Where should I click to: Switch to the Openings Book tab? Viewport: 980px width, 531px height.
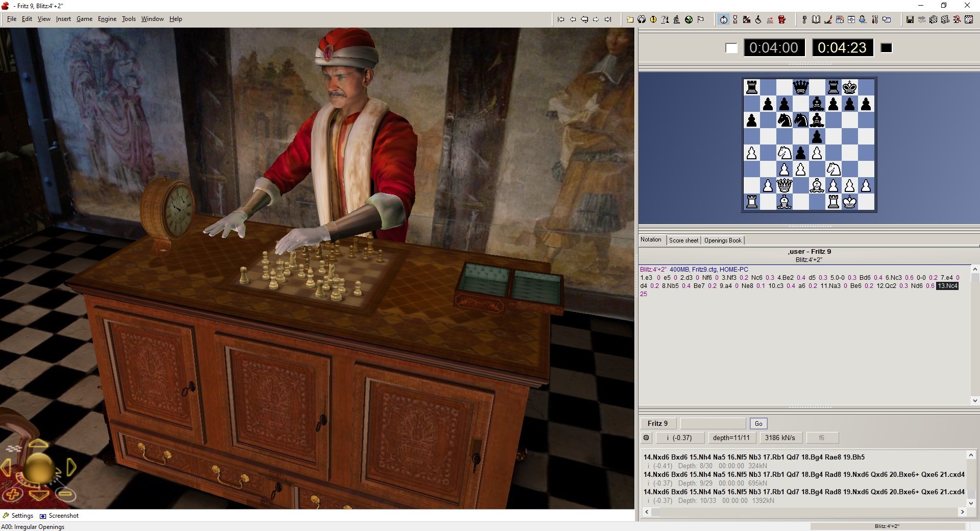tap(723, 240)
